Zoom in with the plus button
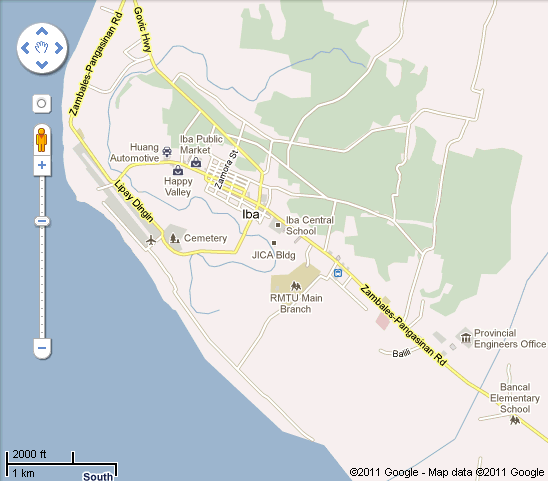 click(42, 165)
